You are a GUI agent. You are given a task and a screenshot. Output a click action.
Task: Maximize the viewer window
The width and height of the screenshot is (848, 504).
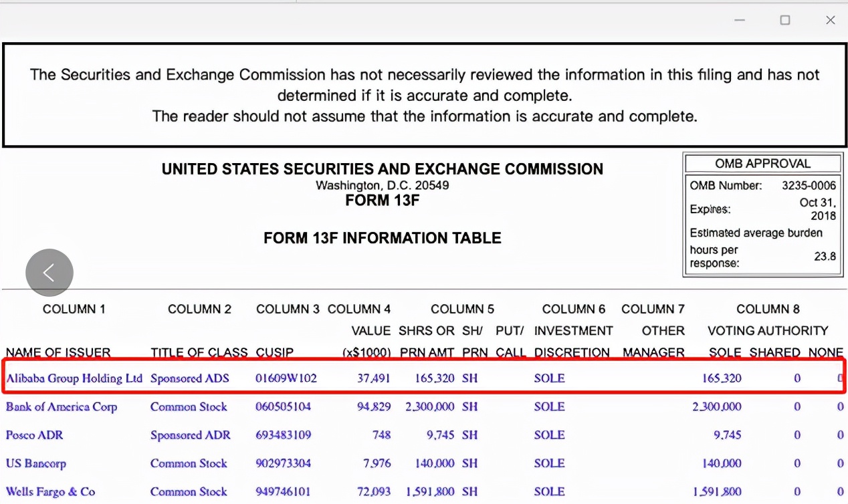click(x=785, y=20)
